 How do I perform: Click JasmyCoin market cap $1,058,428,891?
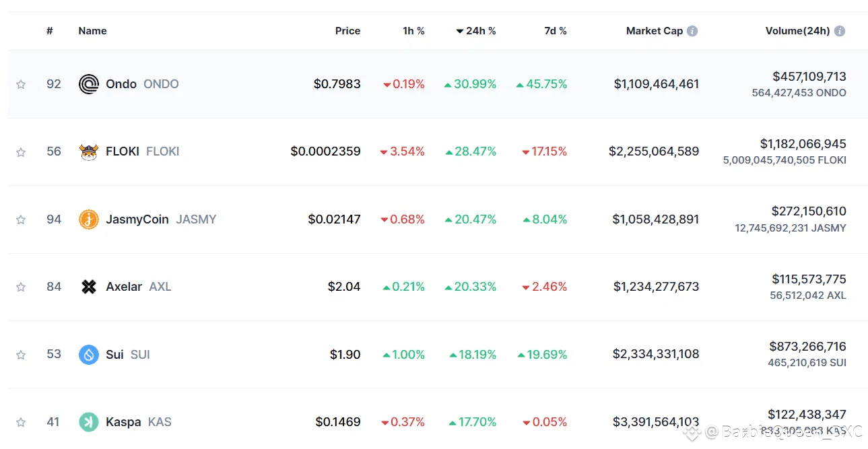pos(656,219)
